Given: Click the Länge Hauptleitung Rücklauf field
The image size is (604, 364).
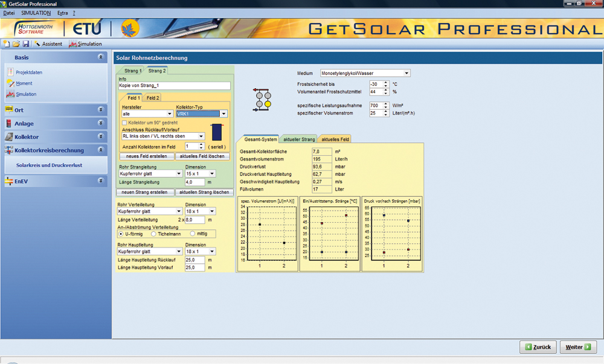Looking at the screenshot, I should tap(195, 260).
